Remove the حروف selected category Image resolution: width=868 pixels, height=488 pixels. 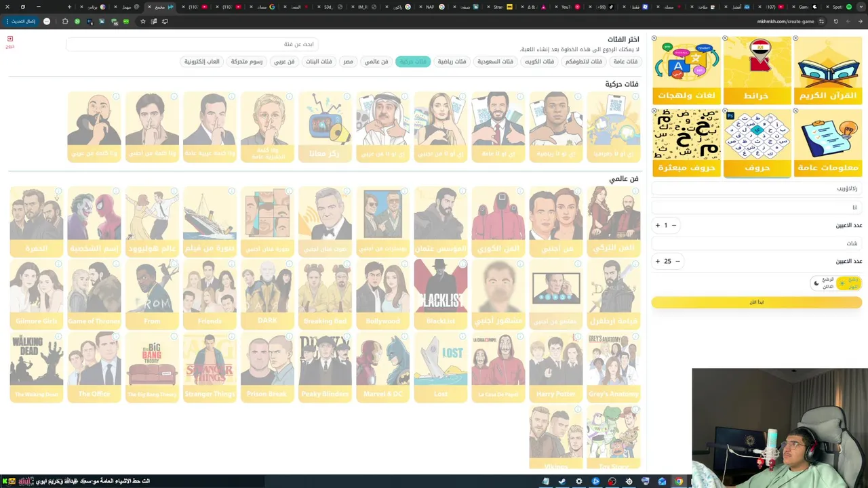tap(725, 110)
